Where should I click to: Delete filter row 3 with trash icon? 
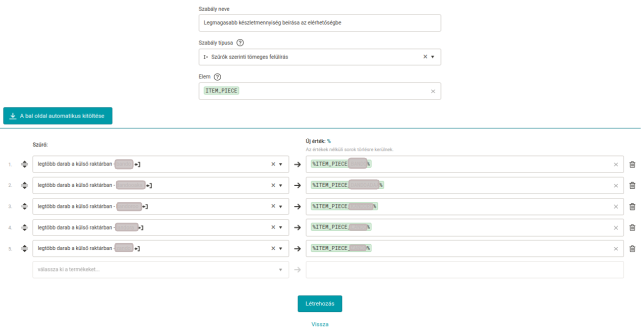(632, 206)
